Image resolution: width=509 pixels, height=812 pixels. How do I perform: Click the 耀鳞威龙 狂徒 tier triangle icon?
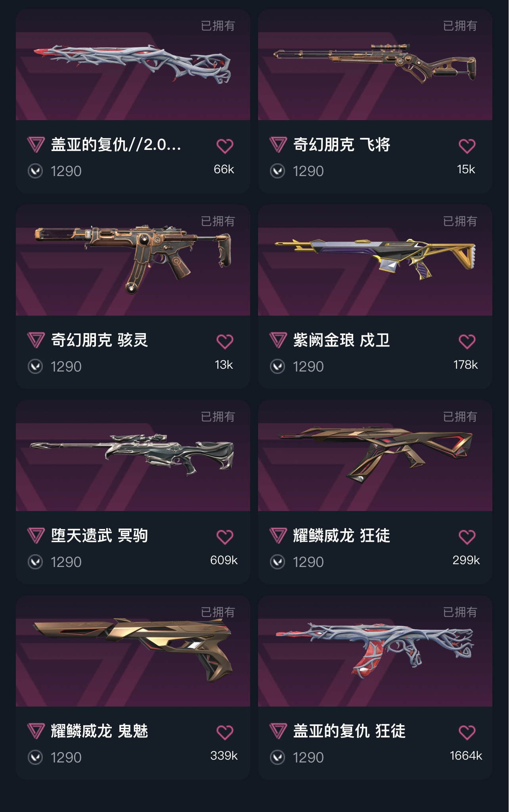(278, 536)
